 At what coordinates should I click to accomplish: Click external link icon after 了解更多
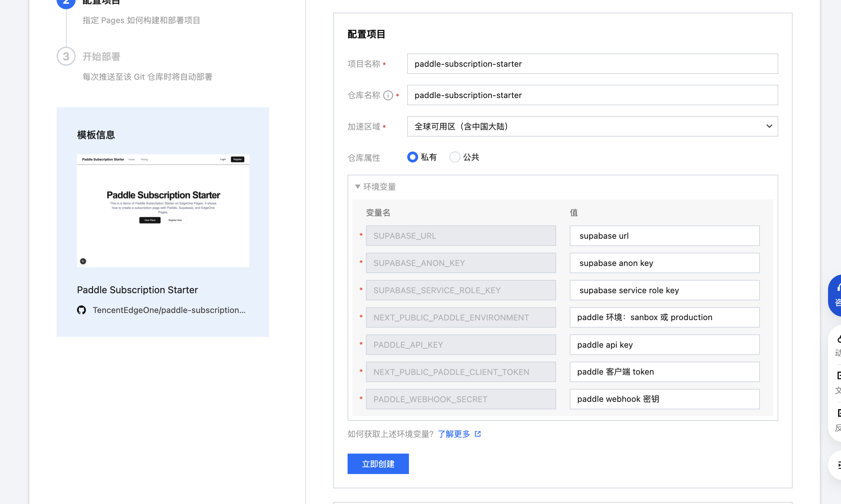[x=478, y=434]
